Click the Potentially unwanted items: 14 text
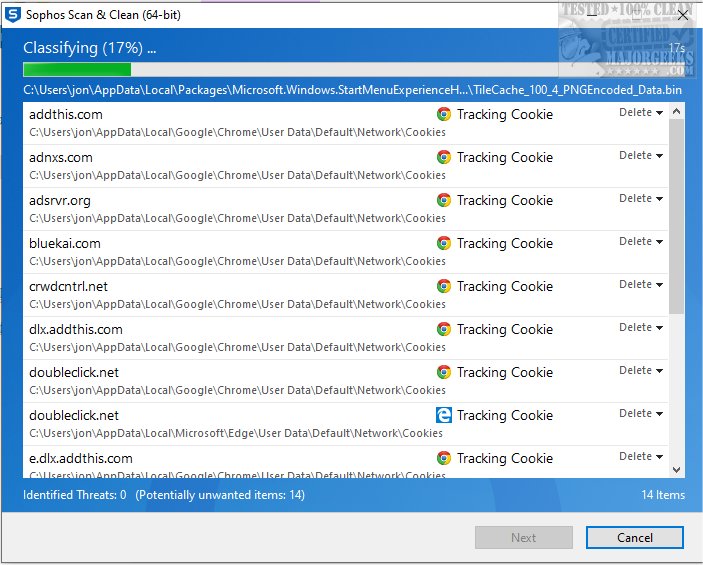The image size is (703, 565). click(220, 495)
